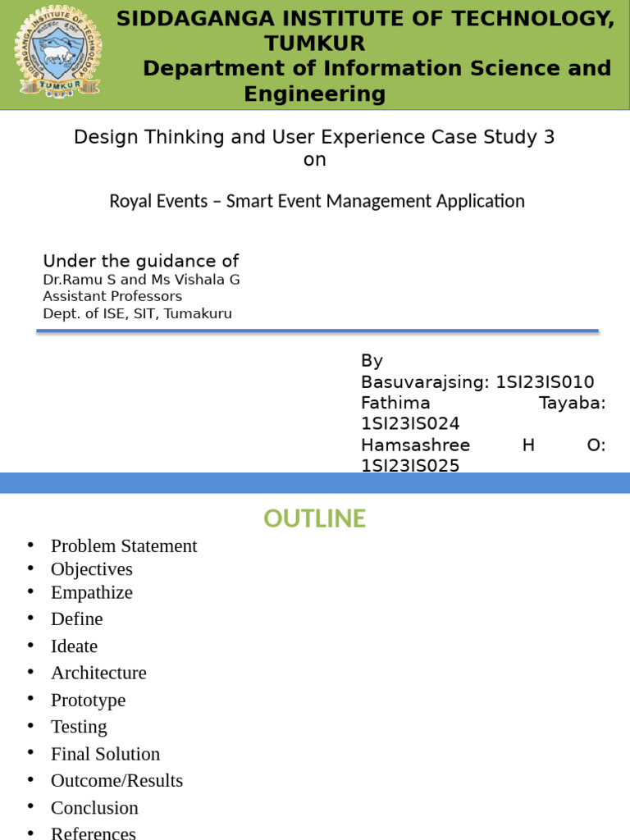
Task: Click the 'SIDDAGANGA INSTITUTE OF TECHNOLOGY,' heading
Action: [365, 19]
